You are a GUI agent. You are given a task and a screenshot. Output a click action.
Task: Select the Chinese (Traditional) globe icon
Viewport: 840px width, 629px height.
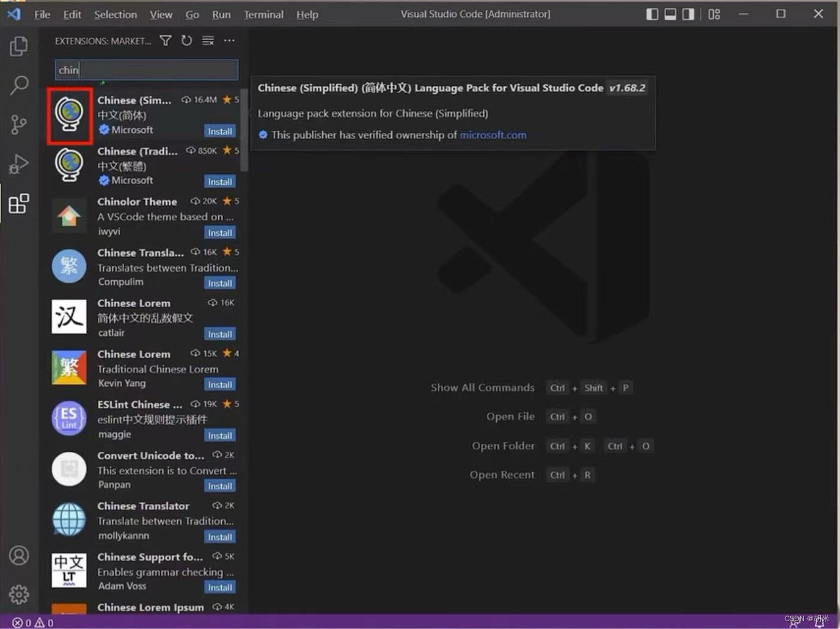[69, 165]
